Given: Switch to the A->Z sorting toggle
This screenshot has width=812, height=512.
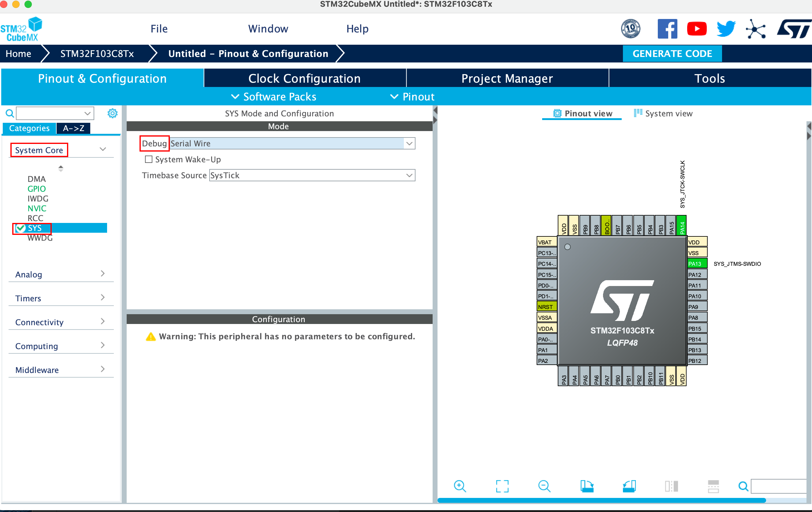Looking at the screenshot, I should point(73,128).
